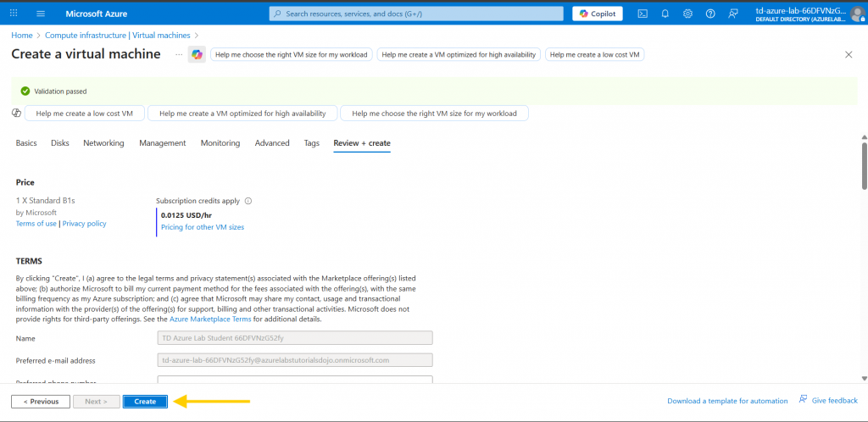This screenshot has height=422, width=868.
Task: Click Give feedback link
Action: tap(828, 400)
